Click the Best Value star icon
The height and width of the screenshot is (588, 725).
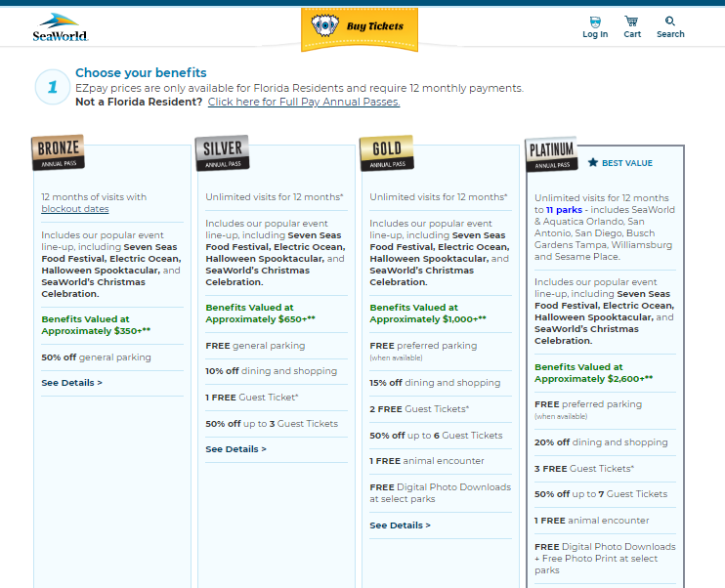[x=593, y=162]
